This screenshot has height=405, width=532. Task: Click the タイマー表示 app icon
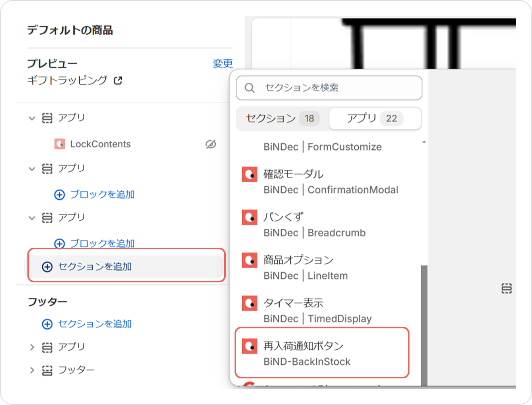point(249,303)
